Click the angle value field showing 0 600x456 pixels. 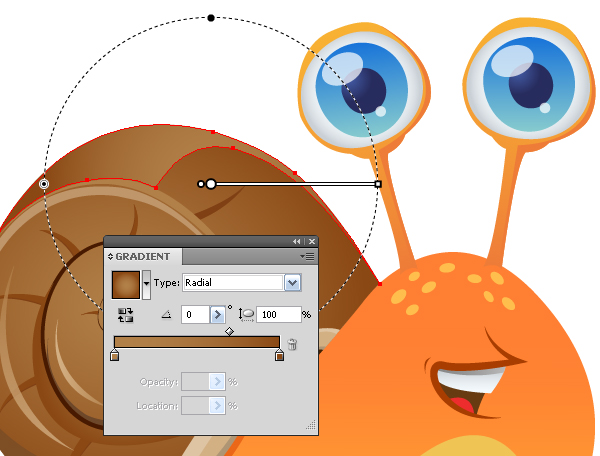[x=195, y=314]
